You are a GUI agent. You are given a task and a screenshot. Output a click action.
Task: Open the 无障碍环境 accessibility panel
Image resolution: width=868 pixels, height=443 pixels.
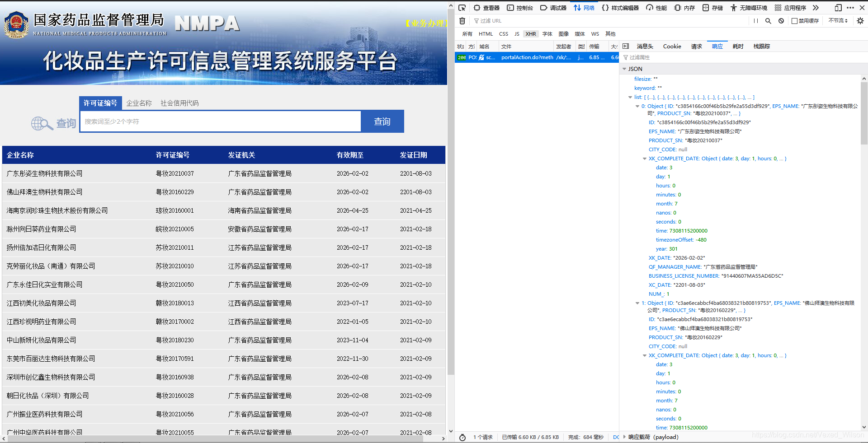749,8
